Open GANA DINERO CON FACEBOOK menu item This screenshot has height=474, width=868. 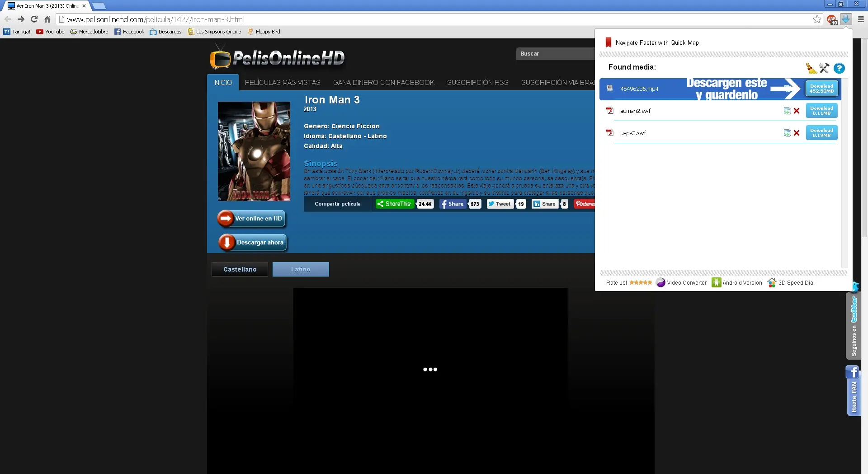point(384,82)
